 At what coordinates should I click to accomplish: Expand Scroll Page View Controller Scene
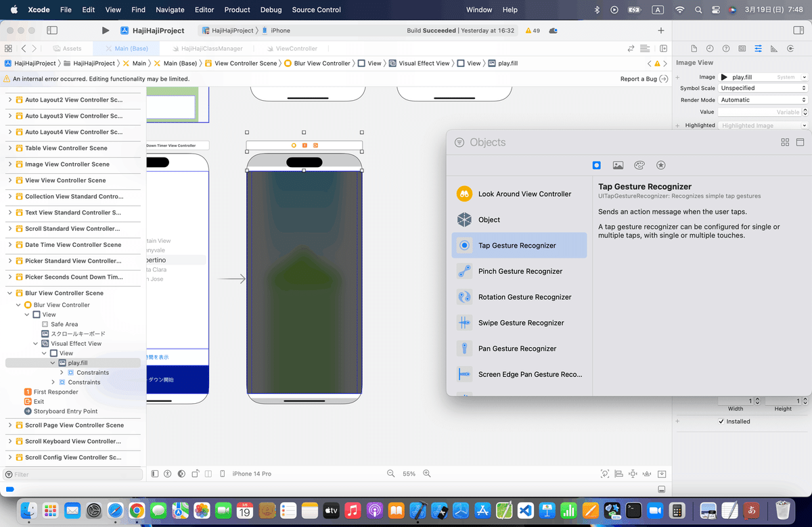tap(10, 426)
